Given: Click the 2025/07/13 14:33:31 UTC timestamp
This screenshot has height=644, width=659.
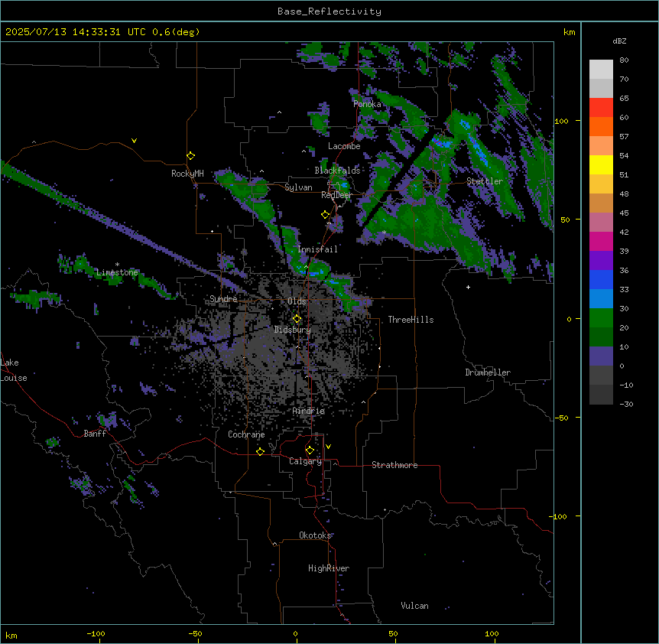Looking at the screenshot, I should [x=76, y=32].
